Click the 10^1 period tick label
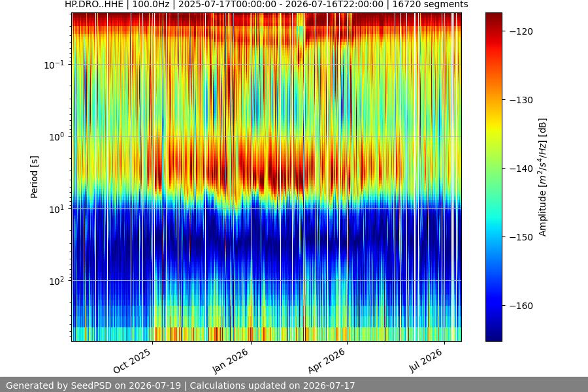Image resolution: width=588 pixels, height=392 pixels. 56,209
